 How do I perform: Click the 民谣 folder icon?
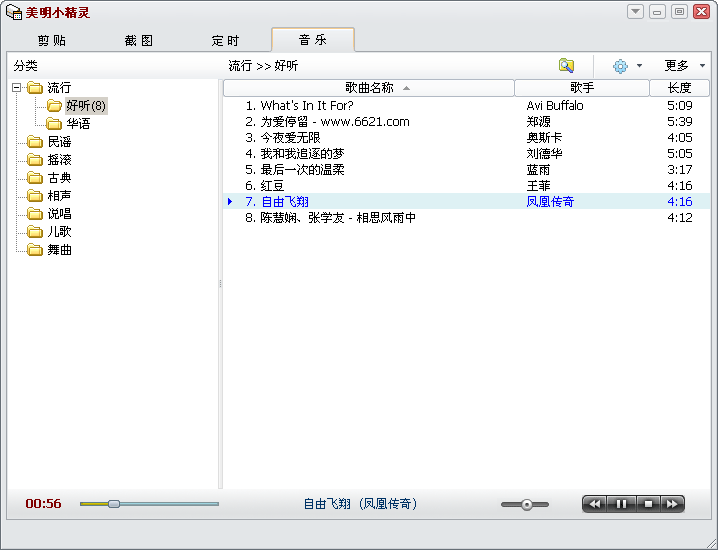pos(35,142)
